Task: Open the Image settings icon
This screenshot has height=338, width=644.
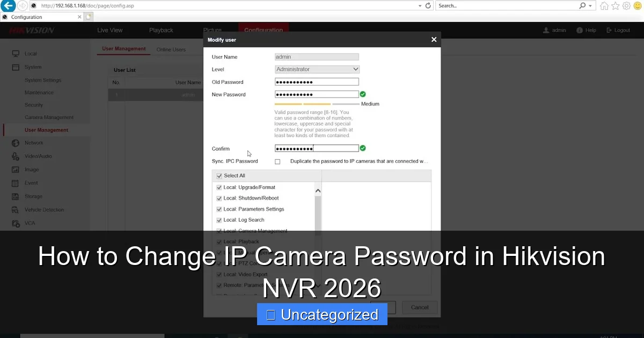Action: (x=16, y=170)
